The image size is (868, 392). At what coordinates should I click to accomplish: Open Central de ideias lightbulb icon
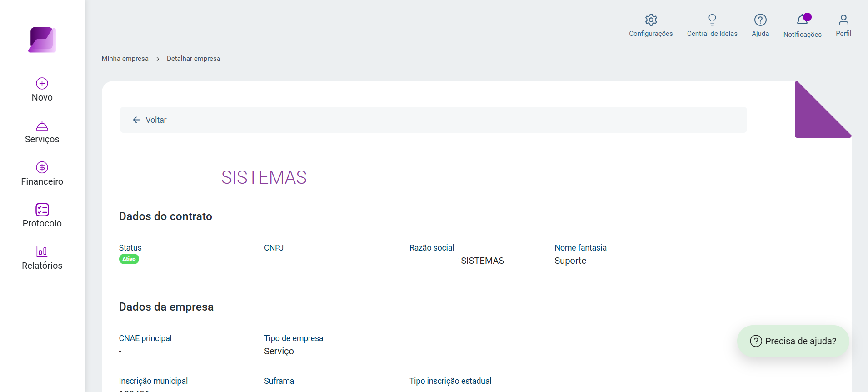pos(712,20)
